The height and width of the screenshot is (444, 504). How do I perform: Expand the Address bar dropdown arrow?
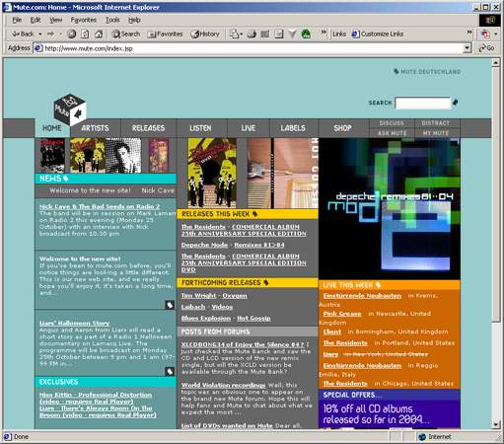pos(468,48)
